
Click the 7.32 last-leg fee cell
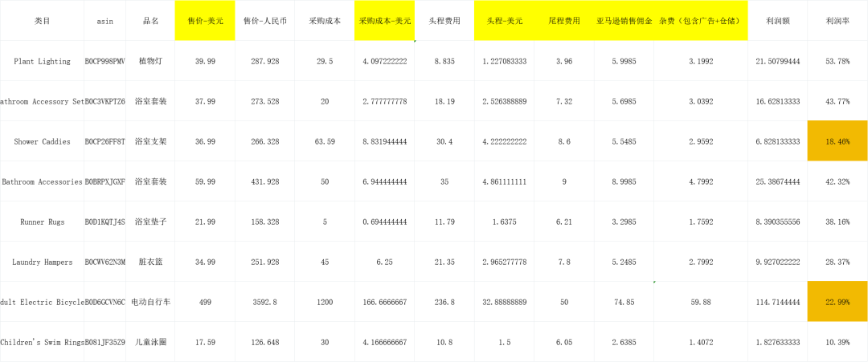click(564, 101)
